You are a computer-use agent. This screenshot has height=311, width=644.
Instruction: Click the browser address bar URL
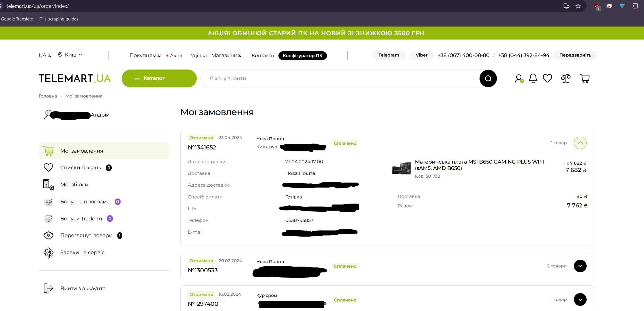tap(38, 6)
